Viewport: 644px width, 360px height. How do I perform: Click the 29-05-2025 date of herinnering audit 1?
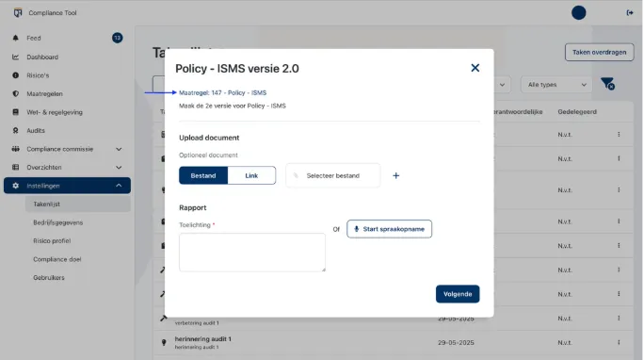click(456, 342)
